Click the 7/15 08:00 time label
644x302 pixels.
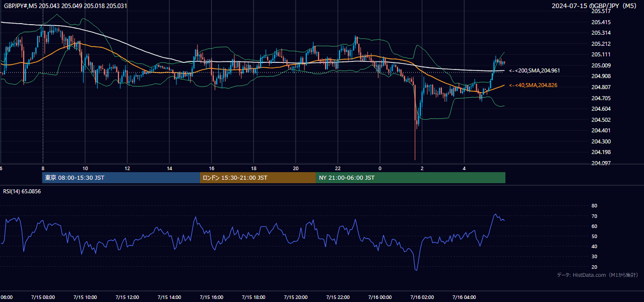42,297
